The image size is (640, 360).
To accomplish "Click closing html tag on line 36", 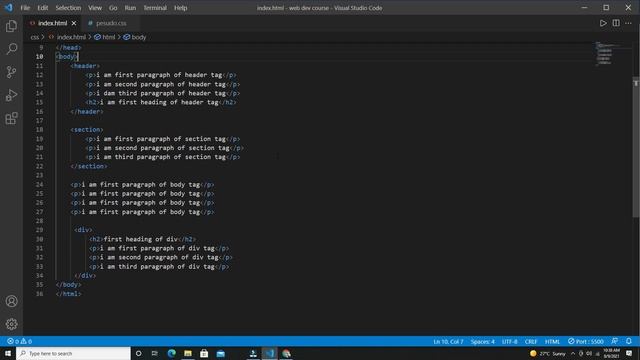I will [69, 294].
